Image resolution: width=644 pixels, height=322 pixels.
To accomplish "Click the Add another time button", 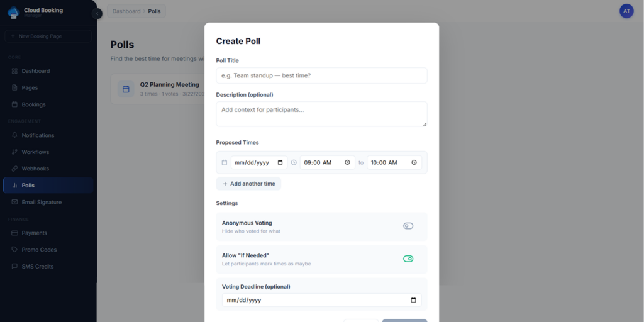I will pyautogui.click(x=248, y=184).
